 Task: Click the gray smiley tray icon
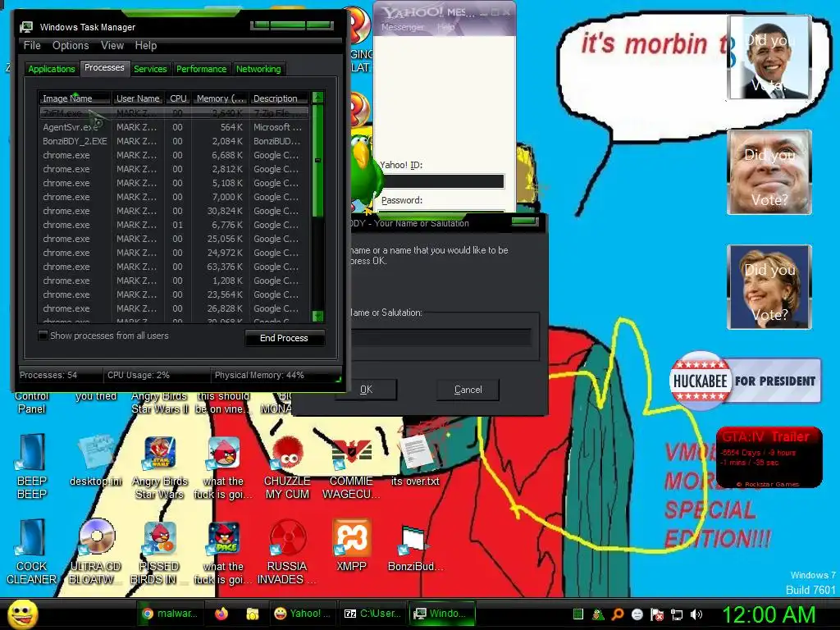coord(637,614)
